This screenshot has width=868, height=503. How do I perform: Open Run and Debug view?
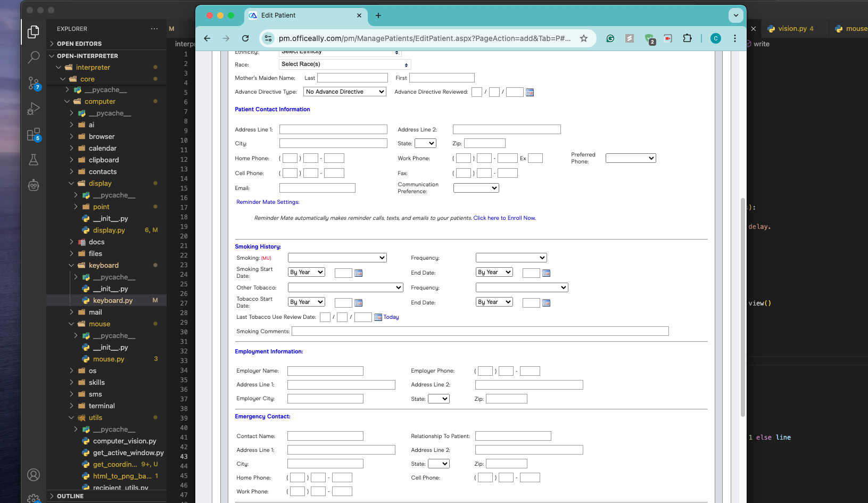pos(34,109)
